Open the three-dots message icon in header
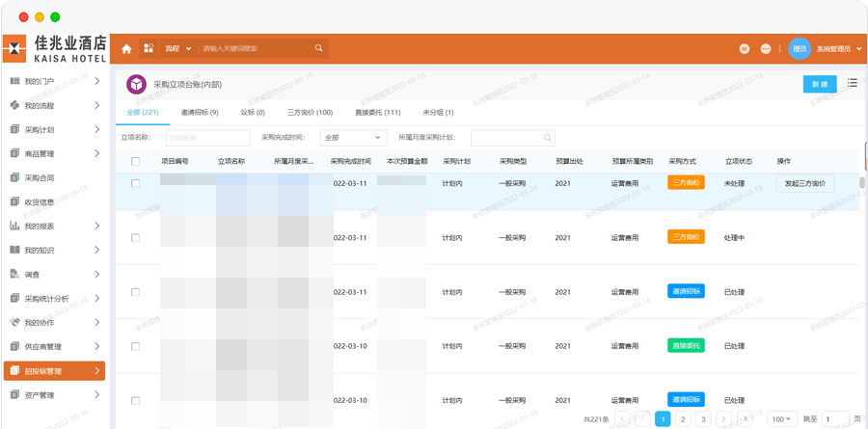868x429 pixels. click(x=766, y=49)
